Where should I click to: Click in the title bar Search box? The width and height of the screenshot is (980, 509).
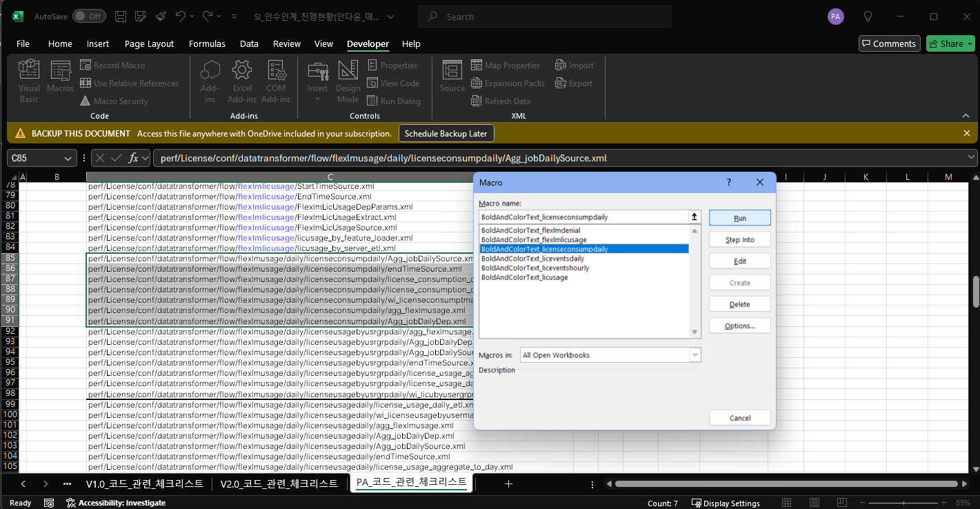[545, 17]
